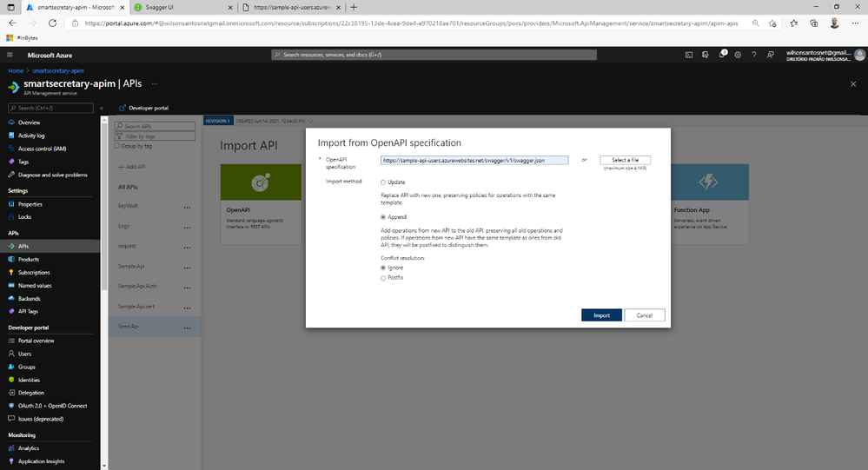Viewport: 868px width, 470px height.
Task: Click the Function App tile icon
Action: point(708,182)
